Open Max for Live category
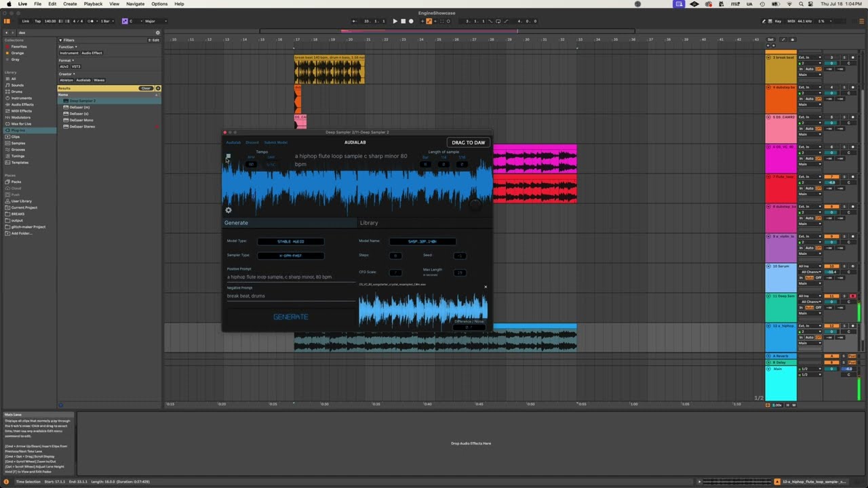 21,124
